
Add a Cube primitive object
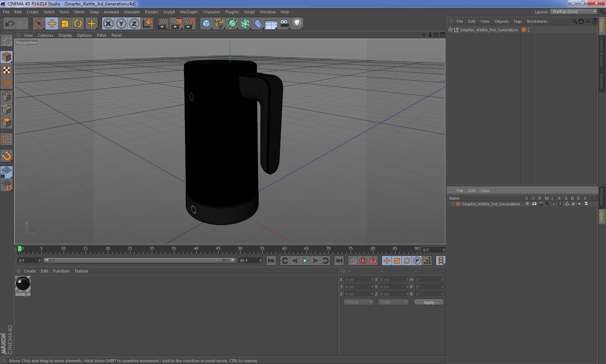coord(206,24)
